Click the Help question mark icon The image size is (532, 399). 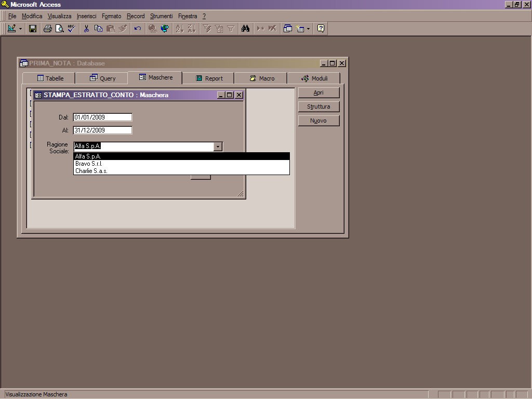tap(321, 29)
